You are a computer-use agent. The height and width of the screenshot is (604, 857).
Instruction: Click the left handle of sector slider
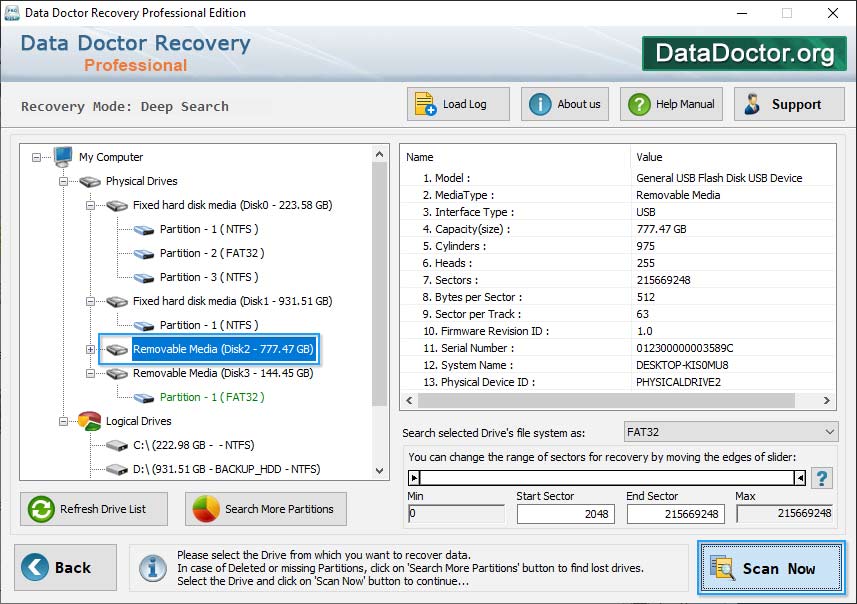click(414, 478)
